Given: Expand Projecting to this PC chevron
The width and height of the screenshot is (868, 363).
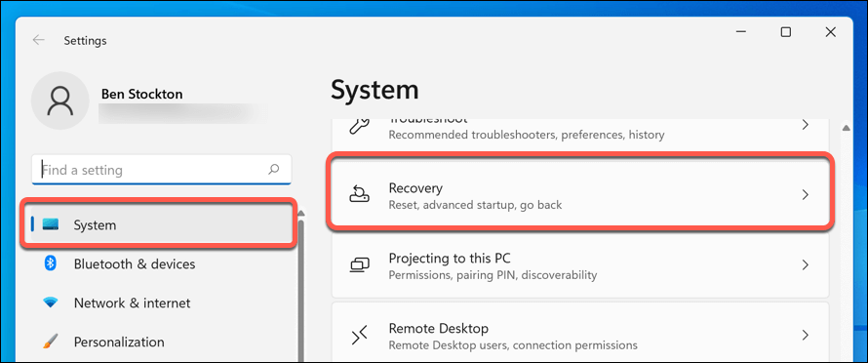Looking at the screenshot, I should click(x=806, y=264).
